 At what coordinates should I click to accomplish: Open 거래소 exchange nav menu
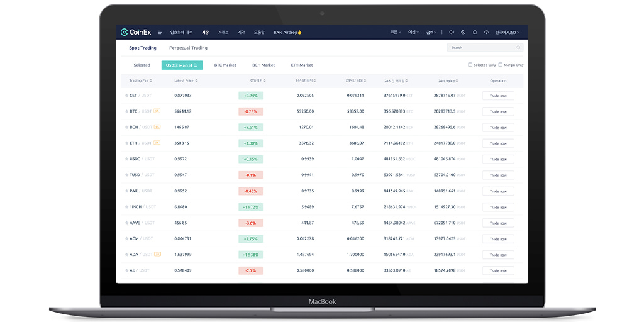223,32
